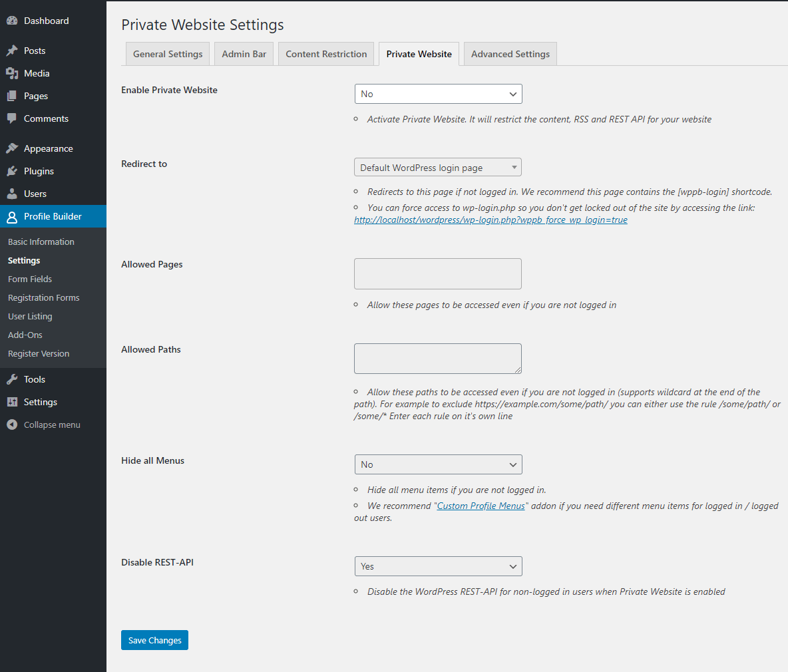Open the Form Fields submenu

(x=30, y=279)
